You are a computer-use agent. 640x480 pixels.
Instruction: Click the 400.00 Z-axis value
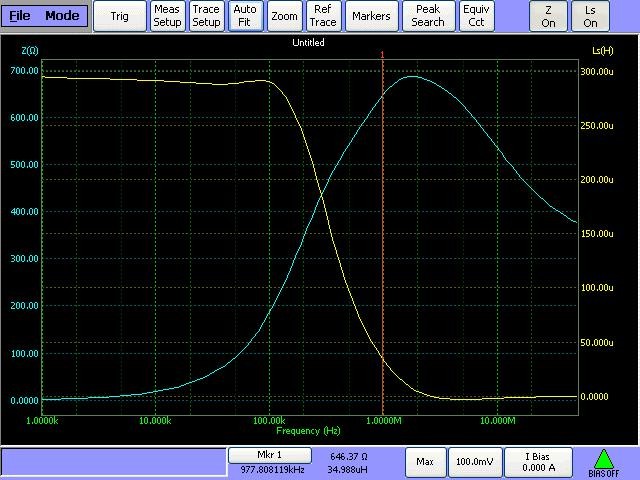(24, 212)
